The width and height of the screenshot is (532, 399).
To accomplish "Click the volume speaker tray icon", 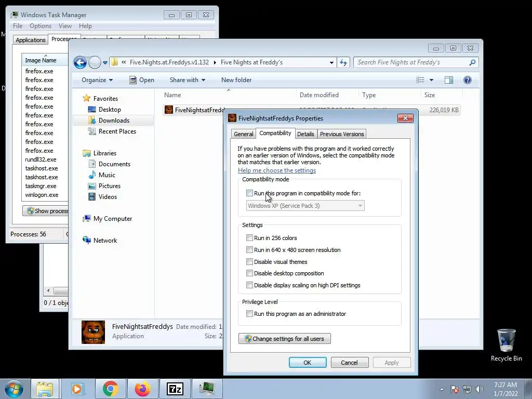I will tap(480, 389).
